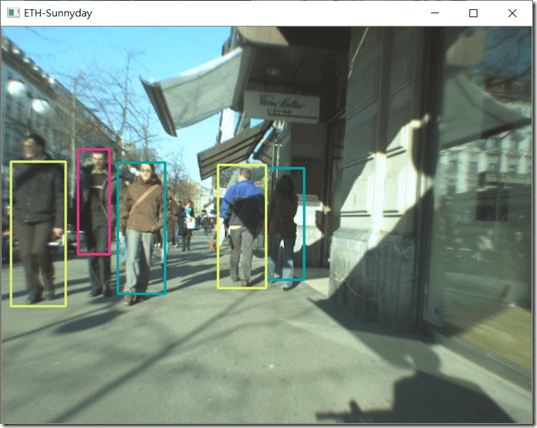Screen dimensions: 537x428
Task: Click the street lamp globe on left
Action: click(x=16, y=88)
